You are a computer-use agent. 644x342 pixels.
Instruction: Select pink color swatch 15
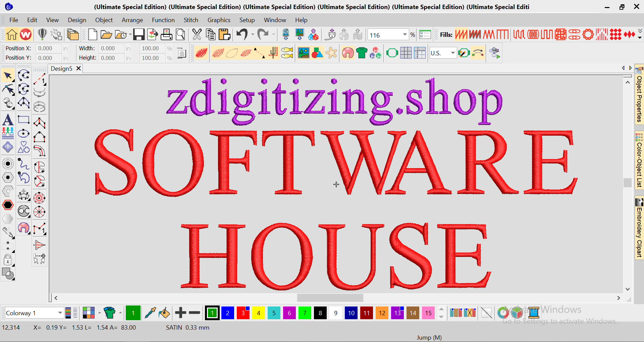[x=428, y=313]
